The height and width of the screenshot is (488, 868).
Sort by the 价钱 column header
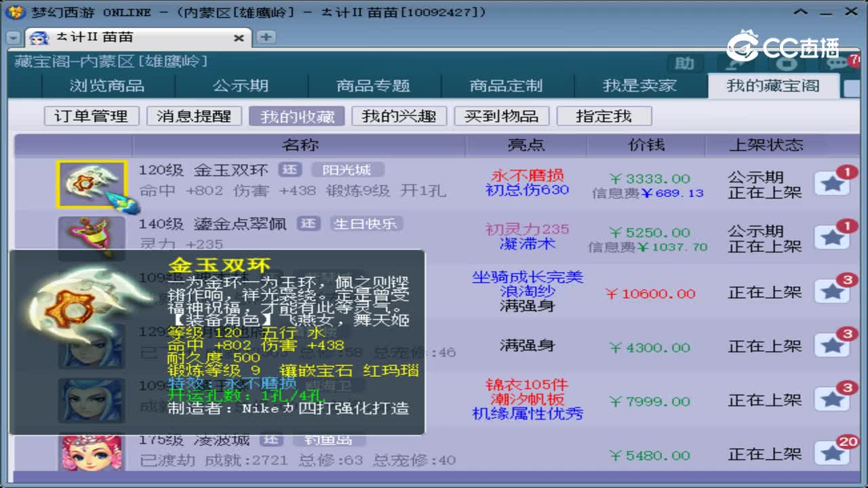click(646, 145)
